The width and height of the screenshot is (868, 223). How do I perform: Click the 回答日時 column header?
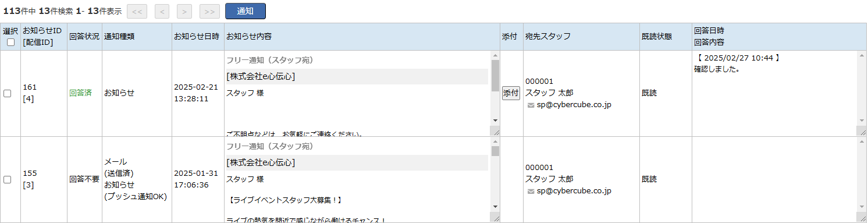[709, 30]
